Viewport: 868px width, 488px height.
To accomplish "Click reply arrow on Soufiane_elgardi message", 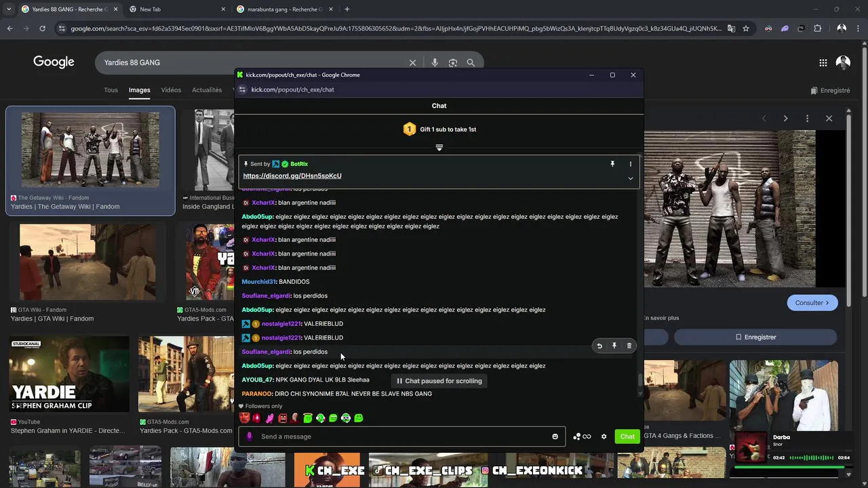I will 599,346.
